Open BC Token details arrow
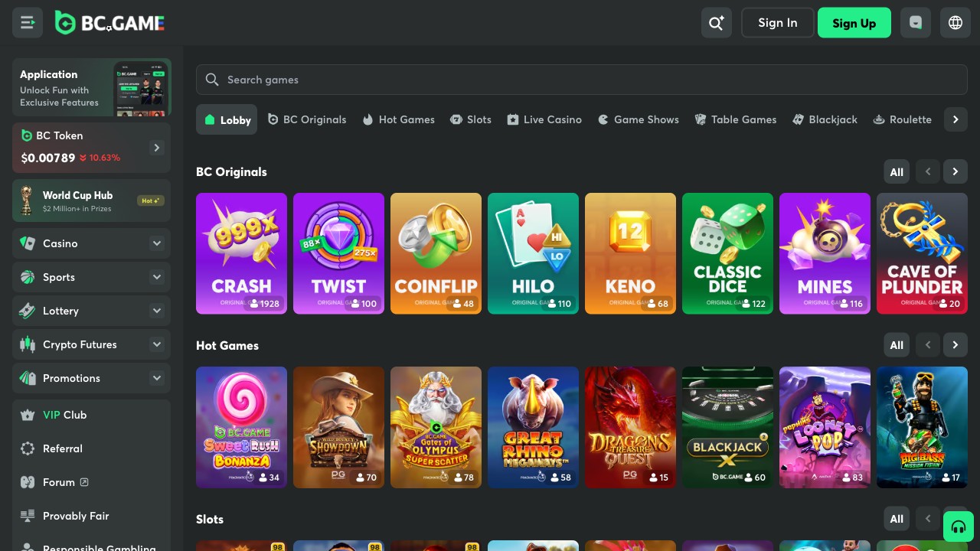 (156, 148)
